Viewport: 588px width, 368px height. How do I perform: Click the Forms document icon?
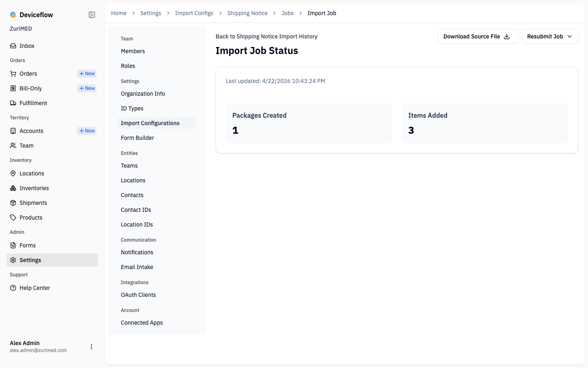[13, 245]
